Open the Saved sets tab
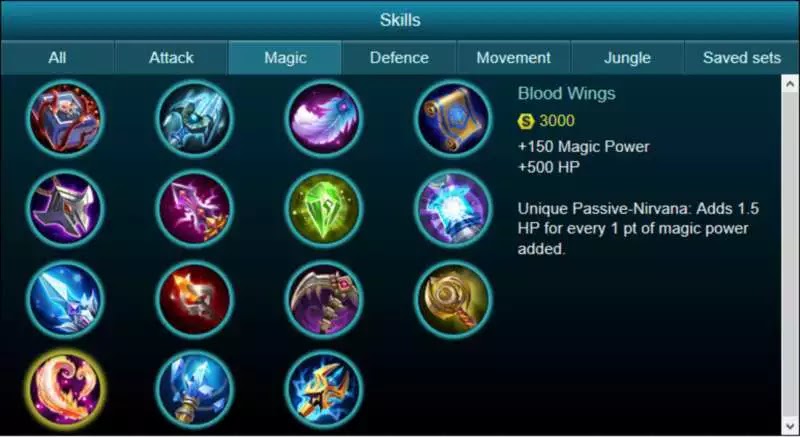 click(742, 58)
